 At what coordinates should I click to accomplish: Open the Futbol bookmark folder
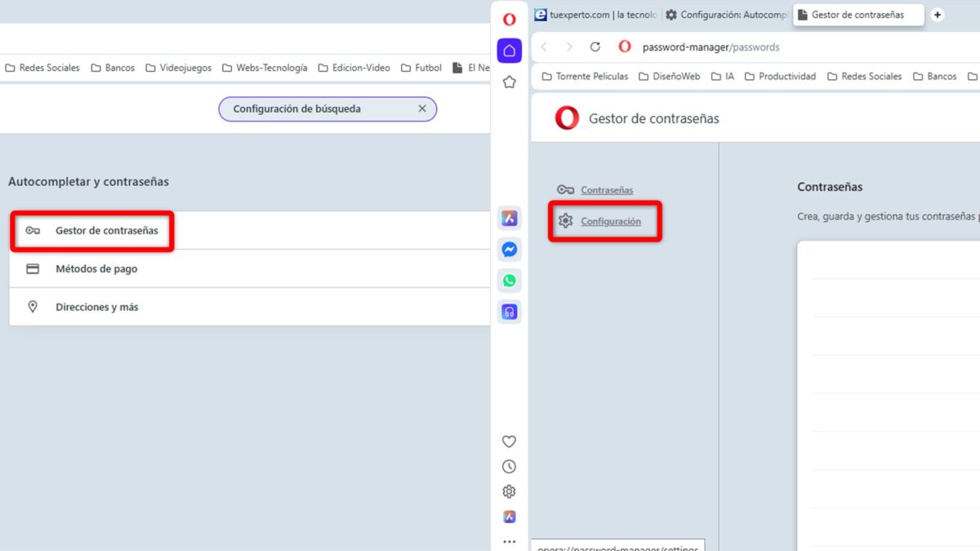421,68
